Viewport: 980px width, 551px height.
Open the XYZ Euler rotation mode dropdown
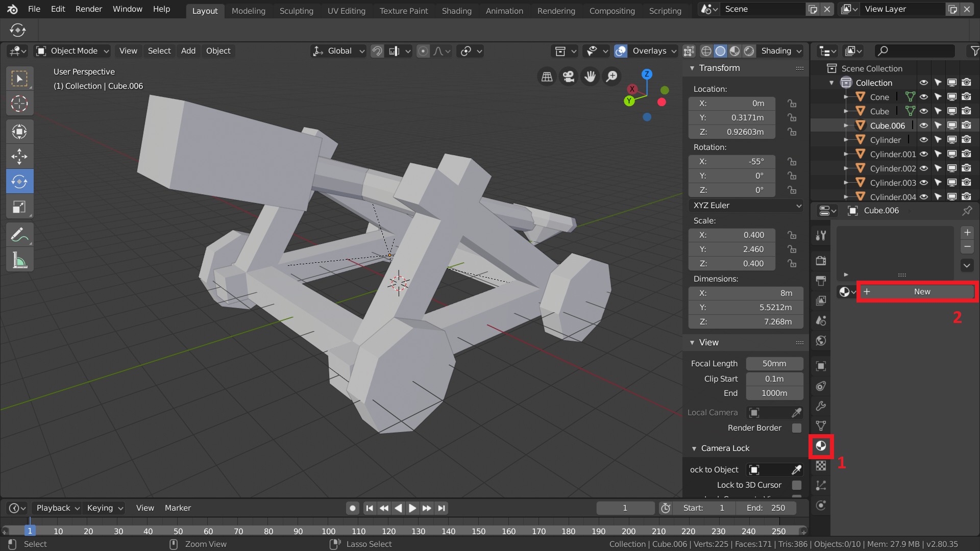(x=746, y=206)
